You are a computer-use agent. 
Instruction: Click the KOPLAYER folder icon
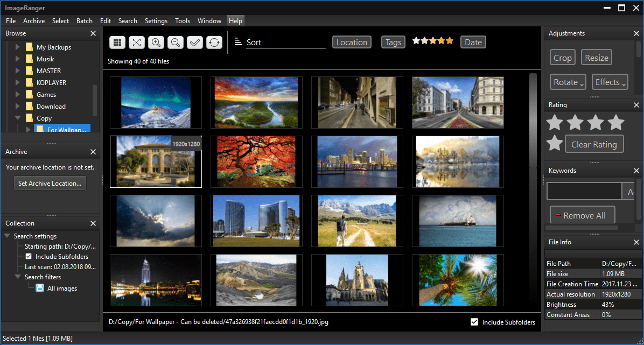(x=29, y=82)
